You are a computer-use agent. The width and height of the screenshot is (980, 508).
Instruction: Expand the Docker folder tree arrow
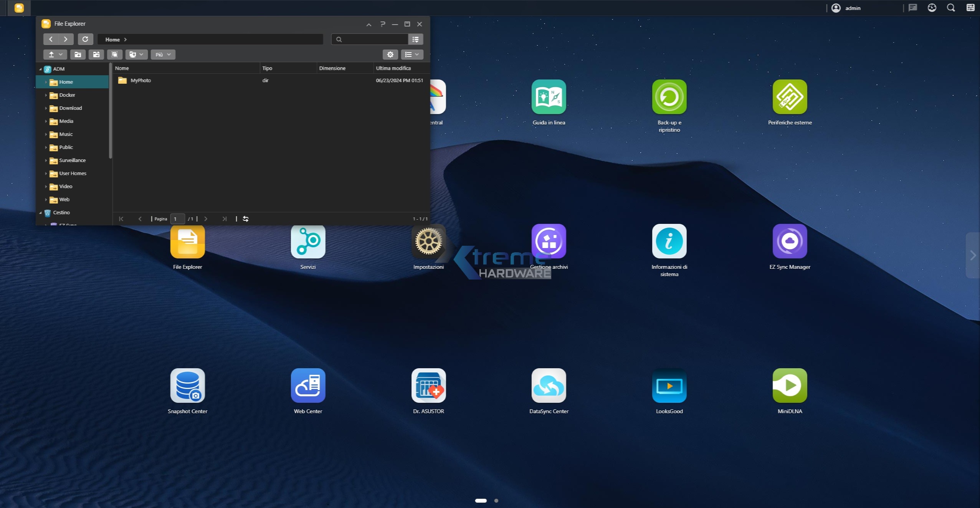(x=46, y=95)
